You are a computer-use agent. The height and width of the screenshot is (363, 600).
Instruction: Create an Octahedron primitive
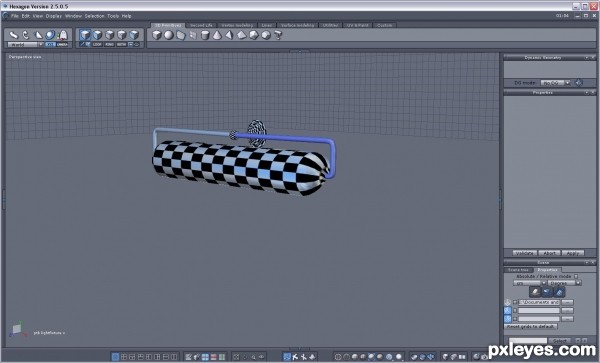(241, 35)
